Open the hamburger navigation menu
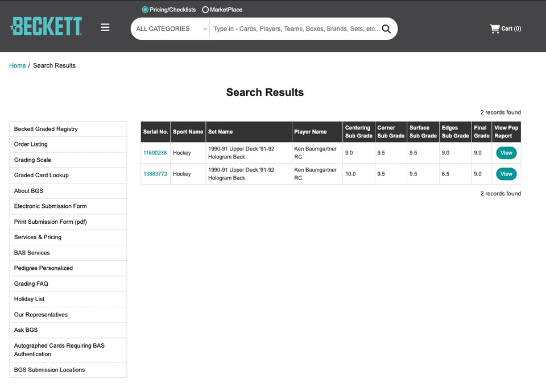Screen dimensions: 546x392 [x=105, y=27]
